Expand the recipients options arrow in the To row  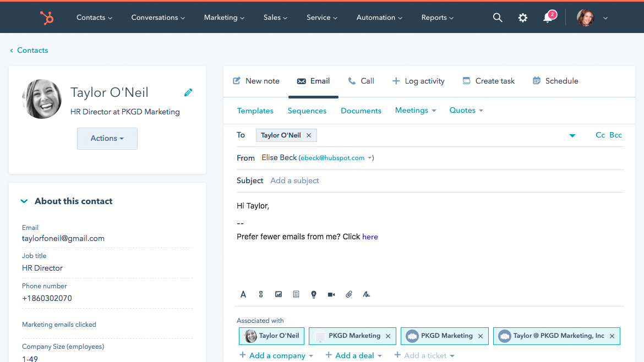572,135
